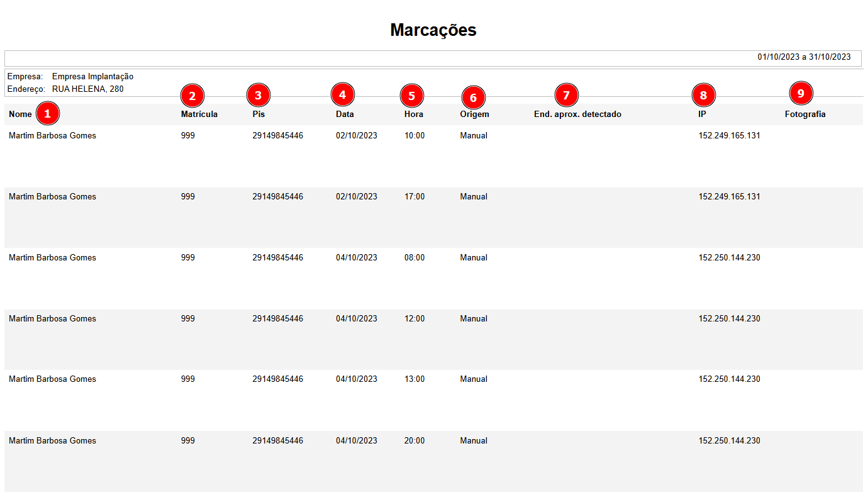Viewport: 868px width, 502px height.
Task: Click Pis 29149845446 in the 17:00 row
Action: coord(277,197)
